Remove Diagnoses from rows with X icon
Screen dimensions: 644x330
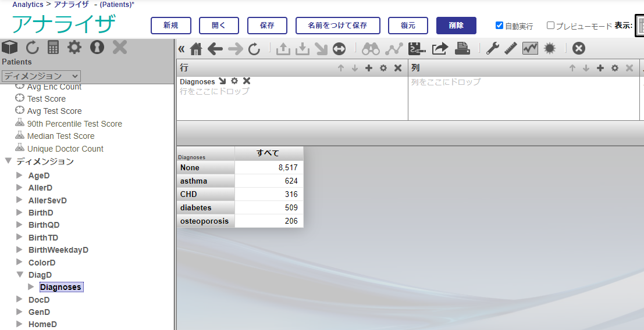point(247,81)
